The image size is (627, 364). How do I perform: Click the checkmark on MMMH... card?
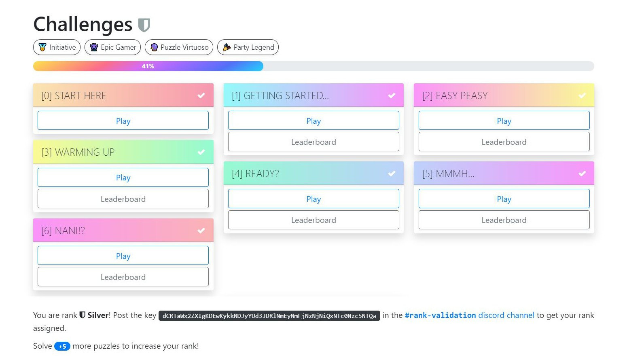click(582, 174)
